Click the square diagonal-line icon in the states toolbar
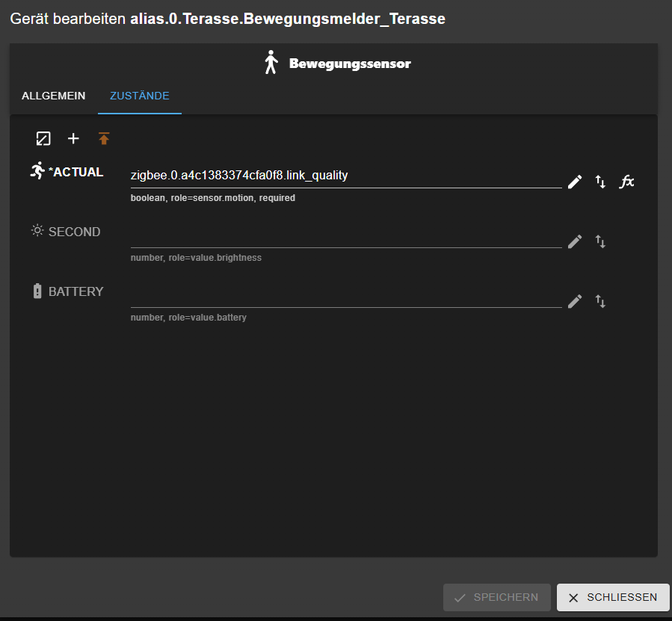Image resolution: width=672 pixels, height=621 pixels. tap(43, 138)
